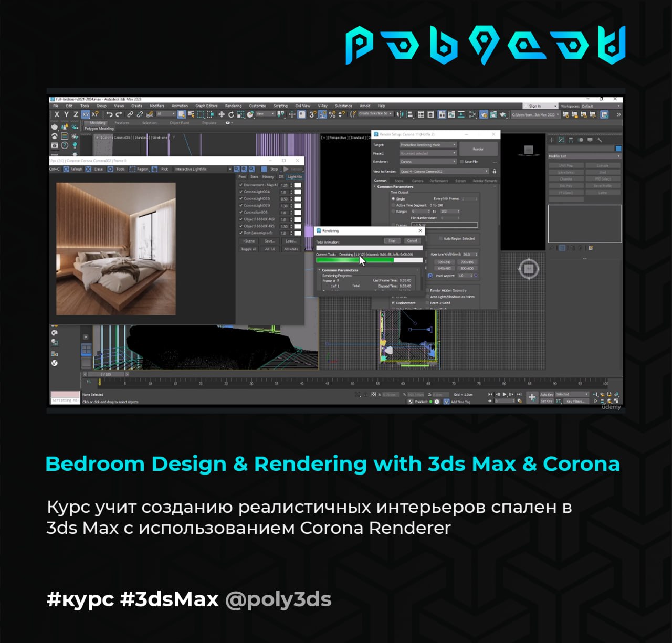The width and height of the screenshot is (672, 643).
Task: Uncheck Environment - Map #2 in LightMix
Action: 240,185
